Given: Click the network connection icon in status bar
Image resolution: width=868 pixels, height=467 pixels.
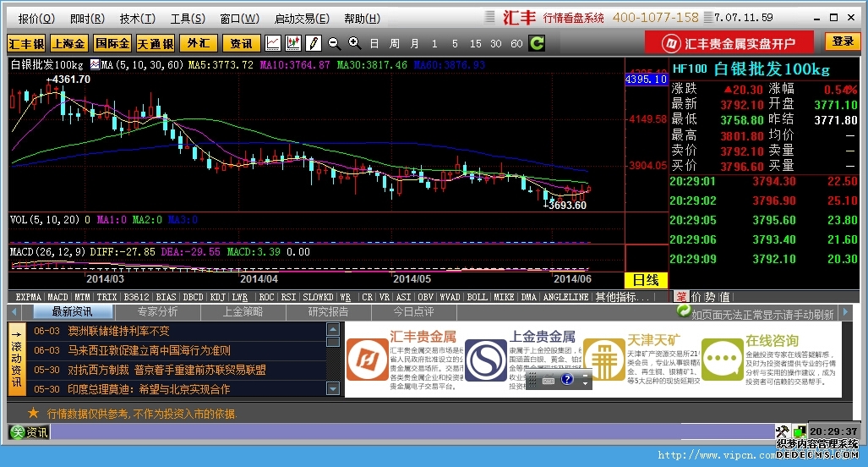Looking at the screenshot, I should 799,431.
